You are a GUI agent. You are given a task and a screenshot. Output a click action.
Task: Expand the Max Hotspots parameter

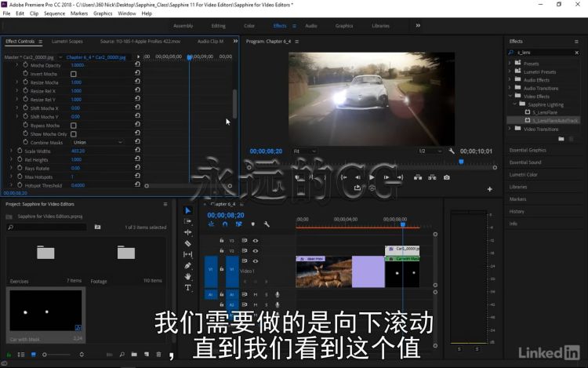[x=11, y=177]
